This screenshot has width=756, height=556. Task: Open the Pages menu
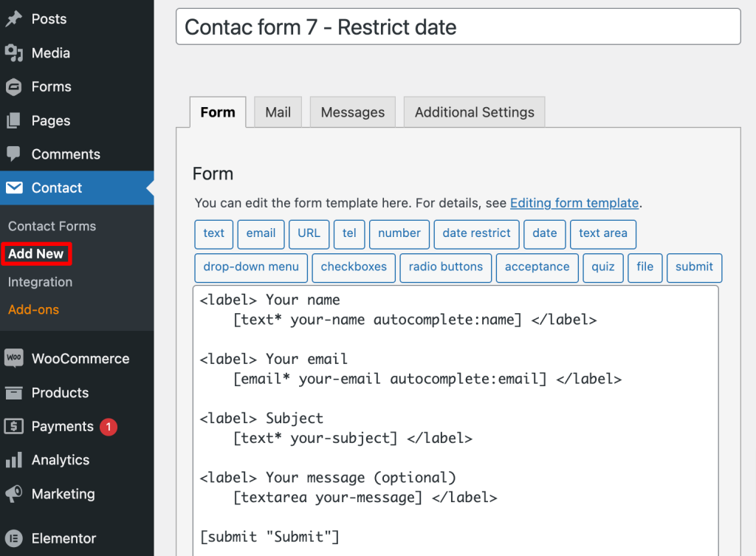pos(77,120)
